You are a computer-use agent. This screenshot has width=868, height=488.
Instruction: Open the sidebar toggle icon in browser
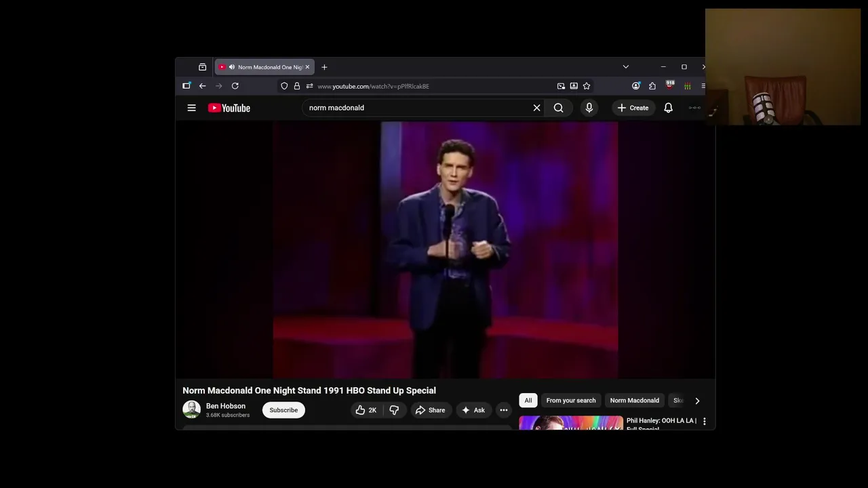click(186, 86)
